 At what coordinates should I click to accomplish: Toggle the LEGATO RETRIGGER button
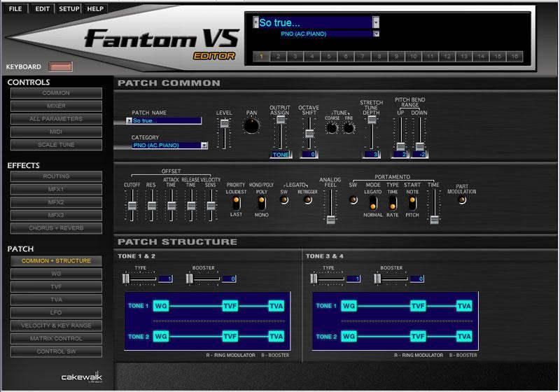tap(307, 200)
